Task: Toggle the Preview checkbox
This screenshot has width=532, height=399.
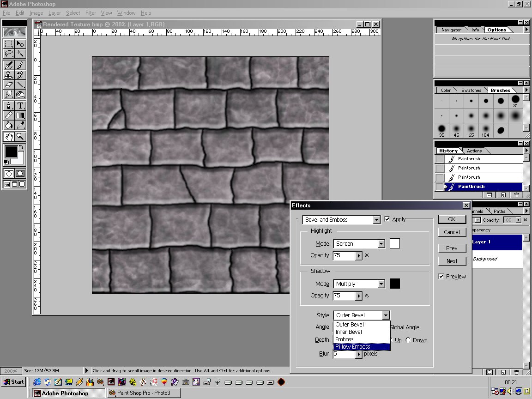Action: 441,276
